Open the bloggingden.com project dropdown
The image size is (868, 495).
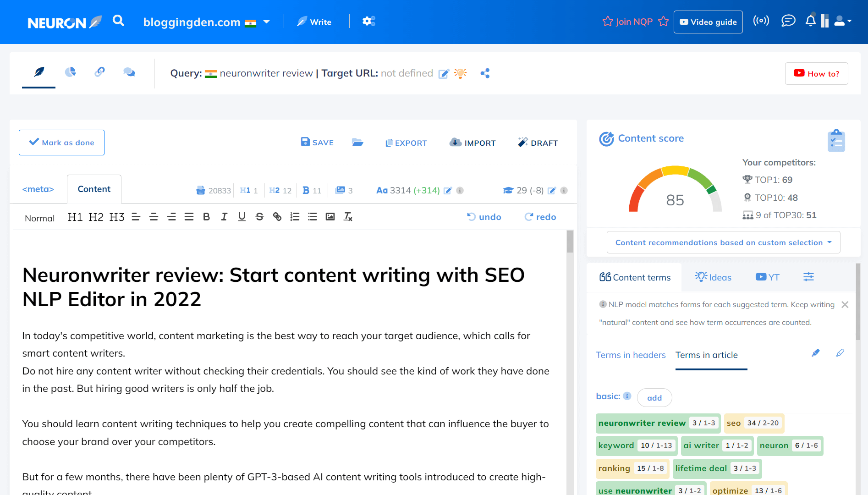tap(206, 22)
